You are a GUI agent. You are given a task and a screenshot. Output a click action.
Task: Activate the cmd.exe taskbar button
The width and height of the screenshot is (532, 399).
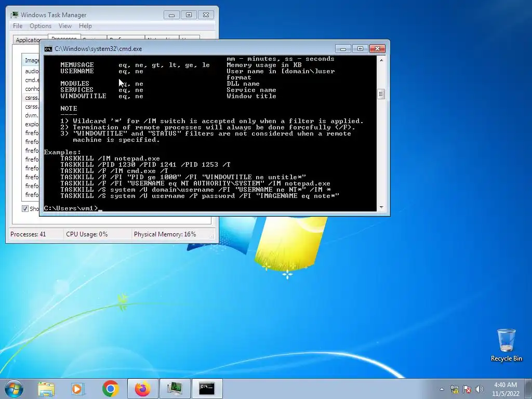pos(207,389)
